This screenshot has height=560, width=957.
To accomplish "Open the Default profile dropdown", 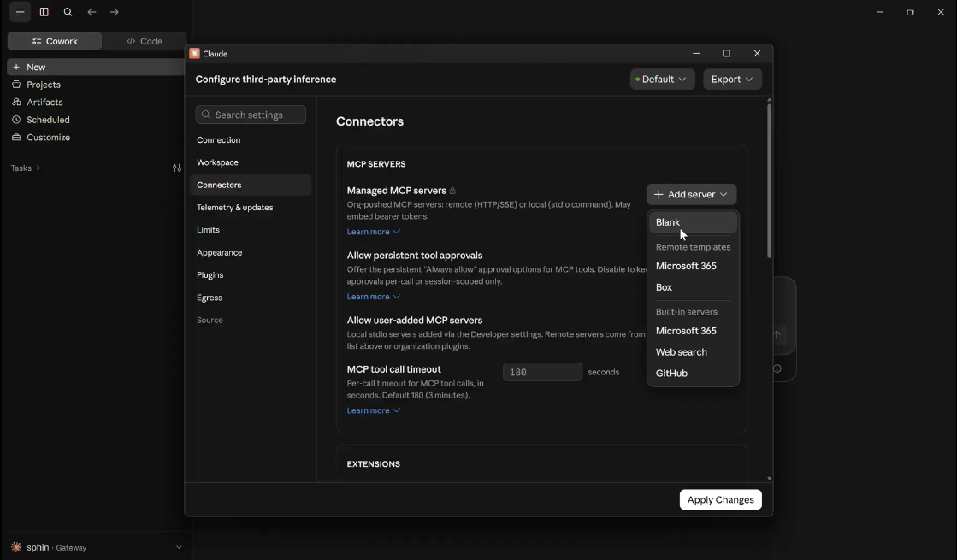I will pos(662,80).
